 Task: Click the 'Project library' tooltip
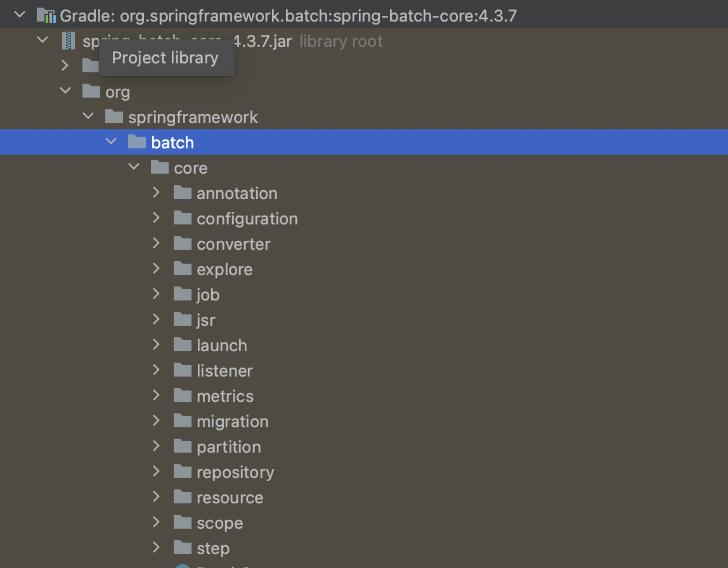[x=167, y=58]
